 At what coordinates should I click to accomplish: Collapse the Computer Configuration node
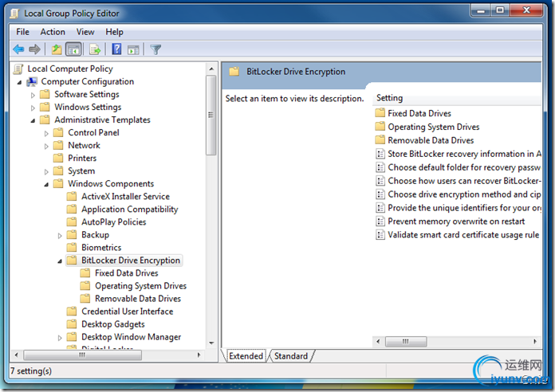coord(19,82)
